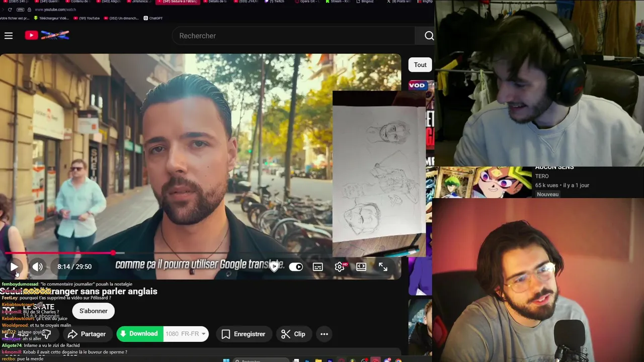
Task: Click the magnifier search button
Action: (x=429, y=36)
